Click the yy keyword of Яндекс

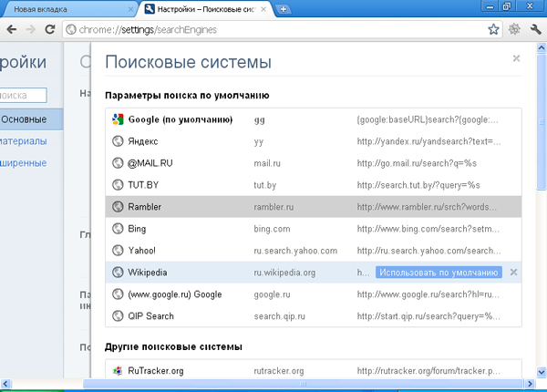click(259, 142)
